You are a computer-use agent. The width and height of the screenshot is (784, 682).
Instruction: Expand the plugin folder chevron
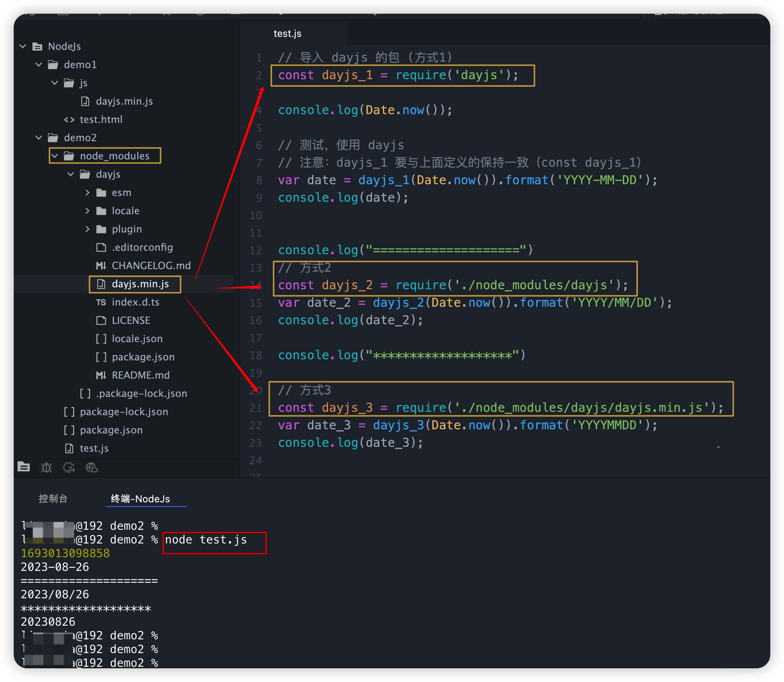pyautogui.click(x=88, y=229)
